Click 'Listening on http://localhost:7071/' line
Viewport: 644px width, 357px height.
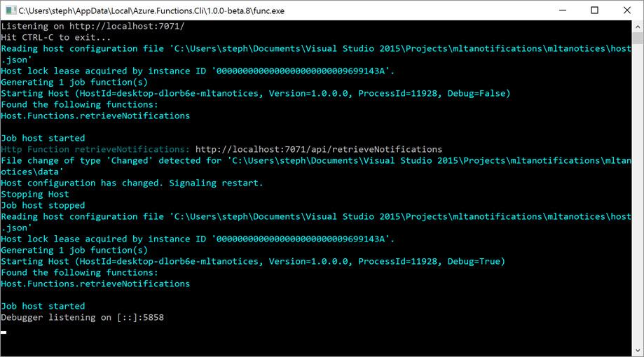93,27
